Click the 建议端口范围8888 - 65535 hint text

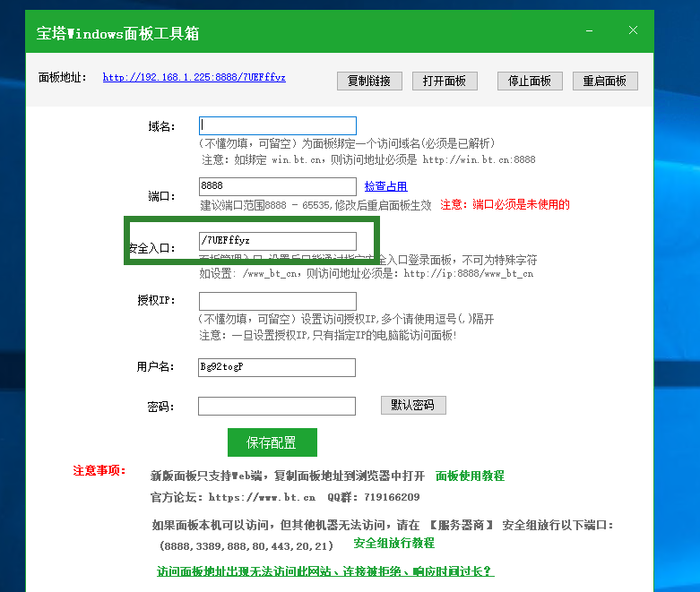(266, 205)
